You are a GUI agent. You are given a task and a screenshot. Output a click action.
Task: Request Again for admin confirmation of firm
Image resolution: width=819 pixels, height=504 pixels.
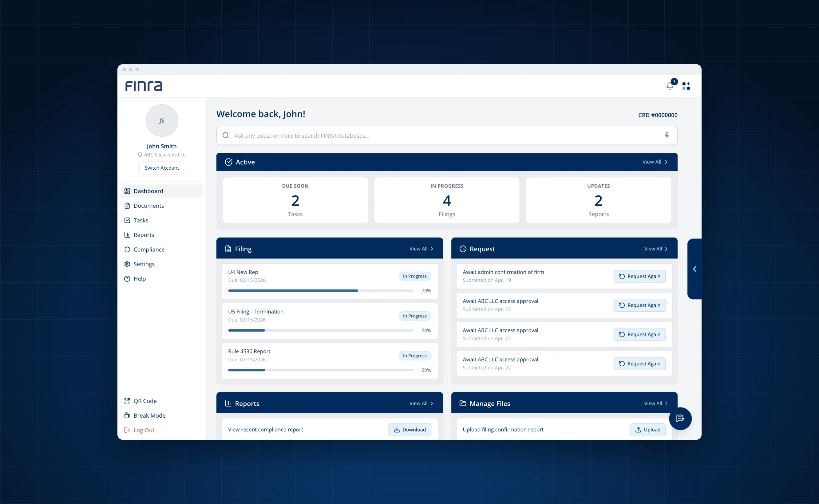tap(639, 276)
